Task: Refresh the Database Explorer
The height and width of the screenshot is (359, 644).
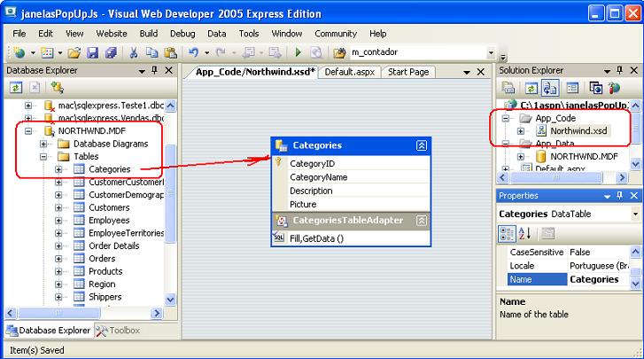Action: tap(16, 88)
